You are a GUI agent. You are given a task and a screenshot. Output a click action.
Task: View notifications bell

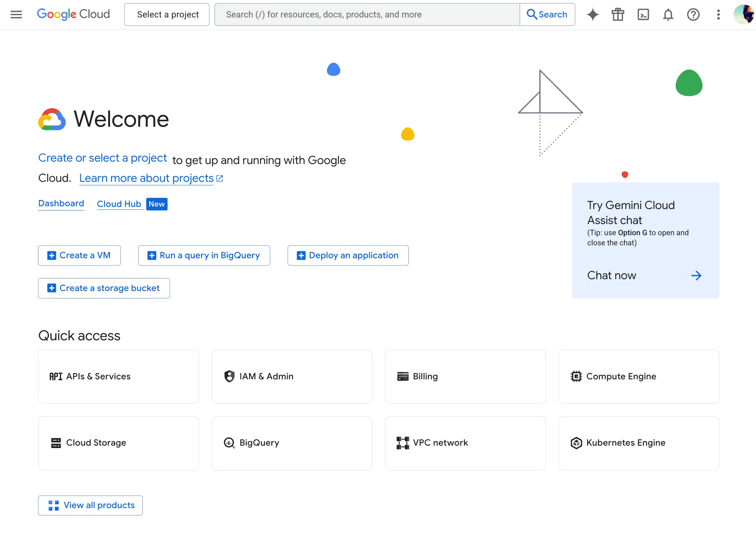coord(668,14)
